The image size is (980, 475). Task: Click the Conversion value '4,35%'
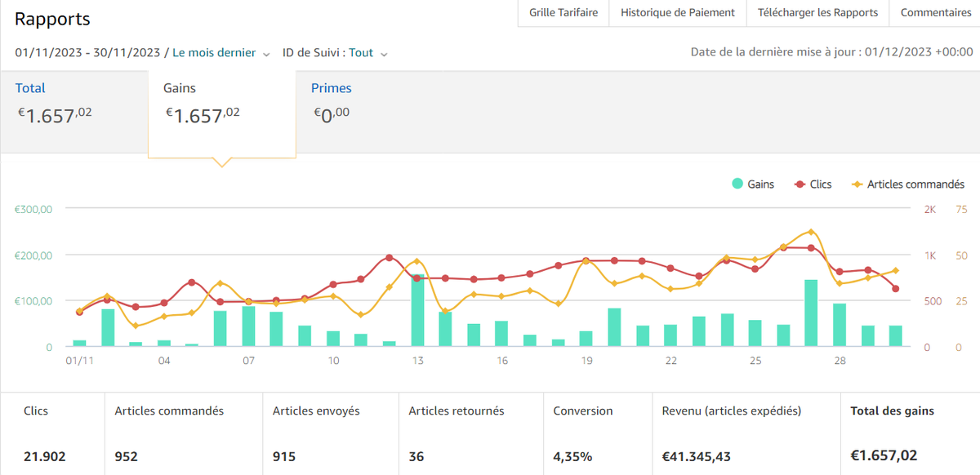572,456
